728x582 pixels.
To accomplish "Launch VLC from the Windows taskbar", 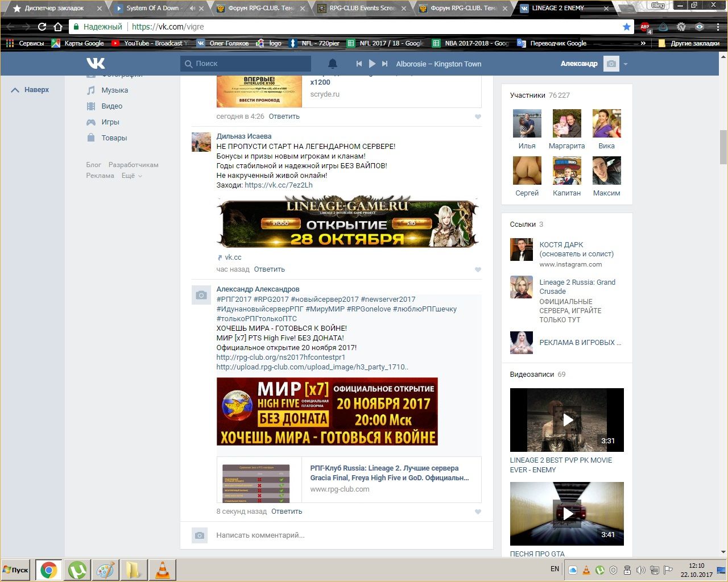I will point(162,569).
